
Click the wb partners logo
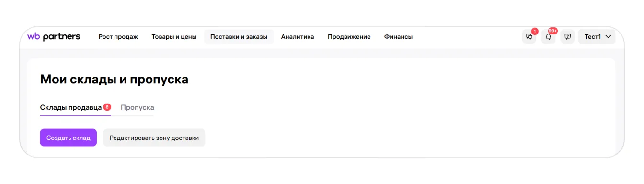[54, 37]
